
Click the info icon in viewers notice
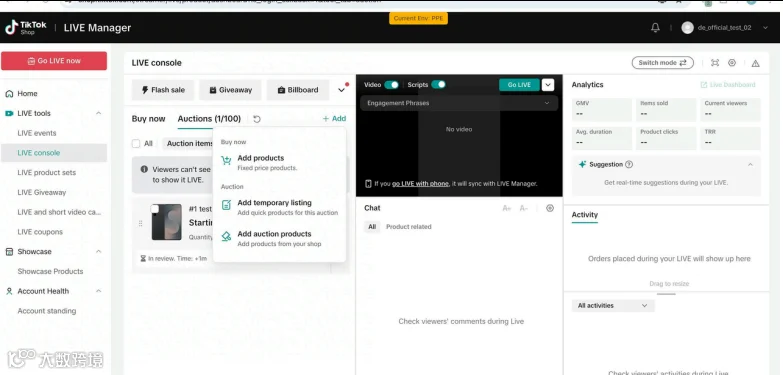click(144, 169)
